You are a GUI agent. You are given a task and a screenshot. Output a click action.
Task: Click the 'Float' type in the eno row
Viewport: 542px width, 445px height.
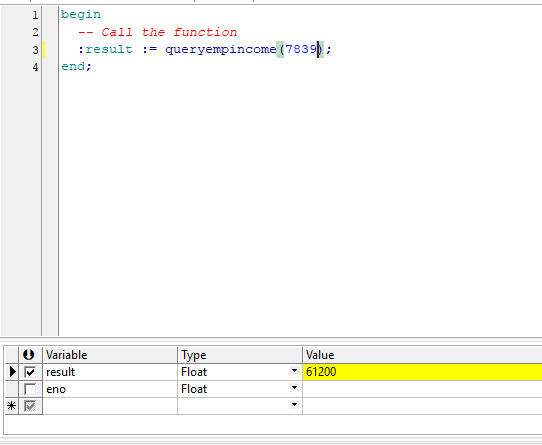[194, 389]
